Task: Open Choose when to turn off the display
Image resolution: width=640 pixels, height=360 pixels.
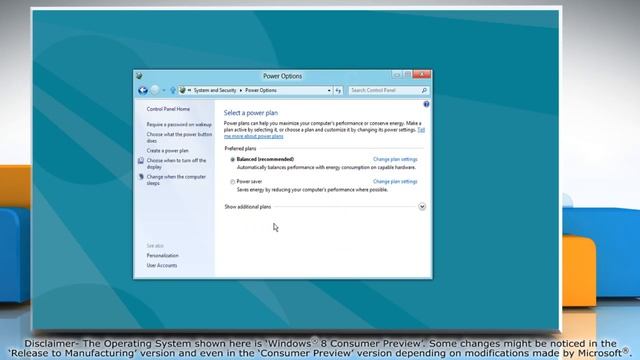Action: tap(176, 164)
